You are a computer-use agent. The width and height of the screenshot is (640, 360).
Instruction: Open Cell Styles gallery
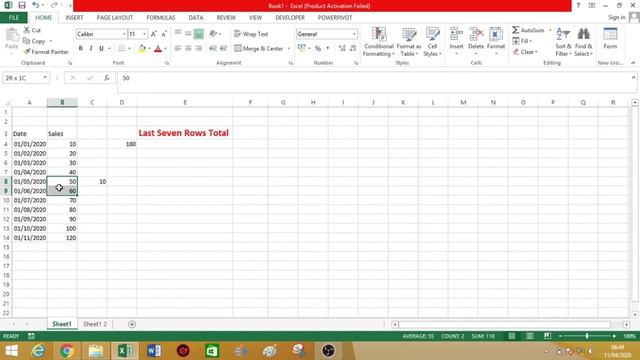(432, 42)
